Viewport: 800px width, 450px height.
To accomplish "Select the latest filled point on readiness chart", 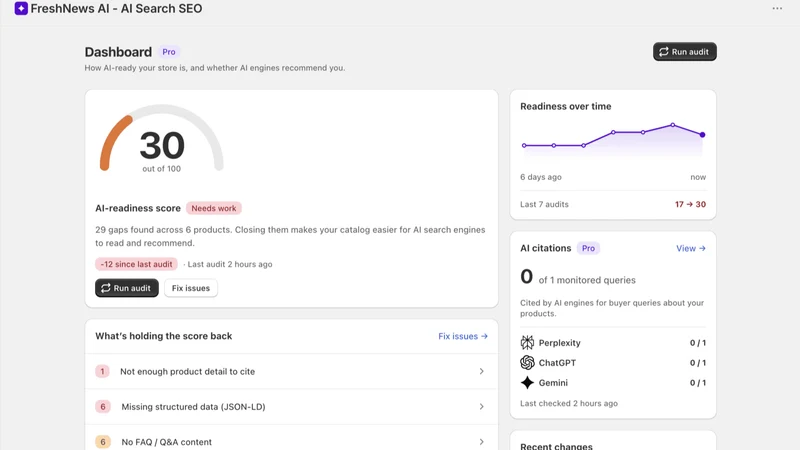I will 703,135.
